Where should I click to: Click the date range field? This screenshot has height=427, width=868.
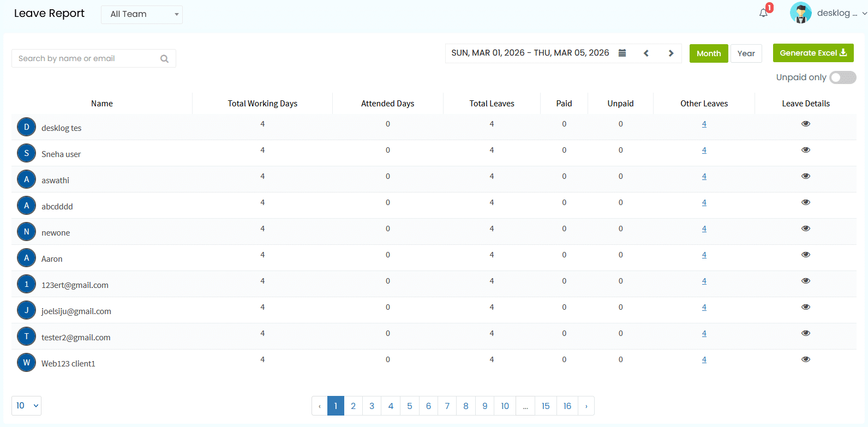pyautogui.click(x=530, y=53)
